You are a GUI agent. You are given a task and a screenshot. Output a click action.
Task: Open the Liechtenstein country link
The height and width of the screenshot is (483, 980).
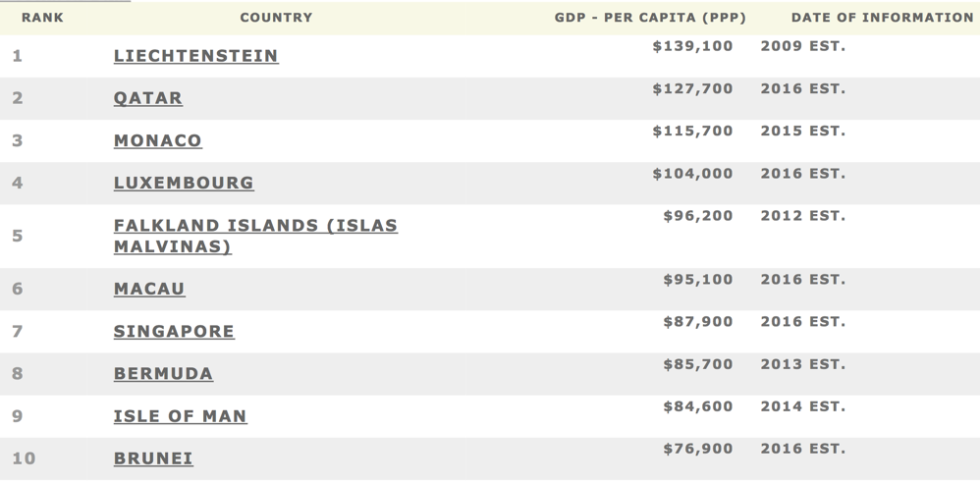click(195, 56)
